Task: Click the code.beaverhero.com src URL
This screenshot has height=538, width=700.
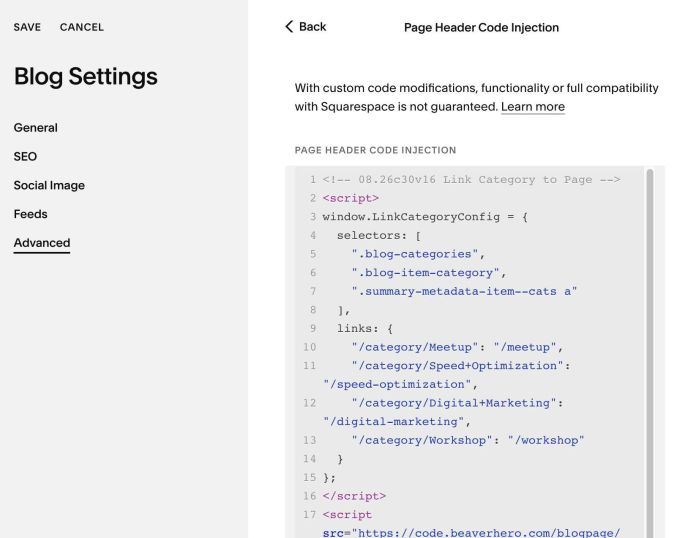Action: click(486, 533)
